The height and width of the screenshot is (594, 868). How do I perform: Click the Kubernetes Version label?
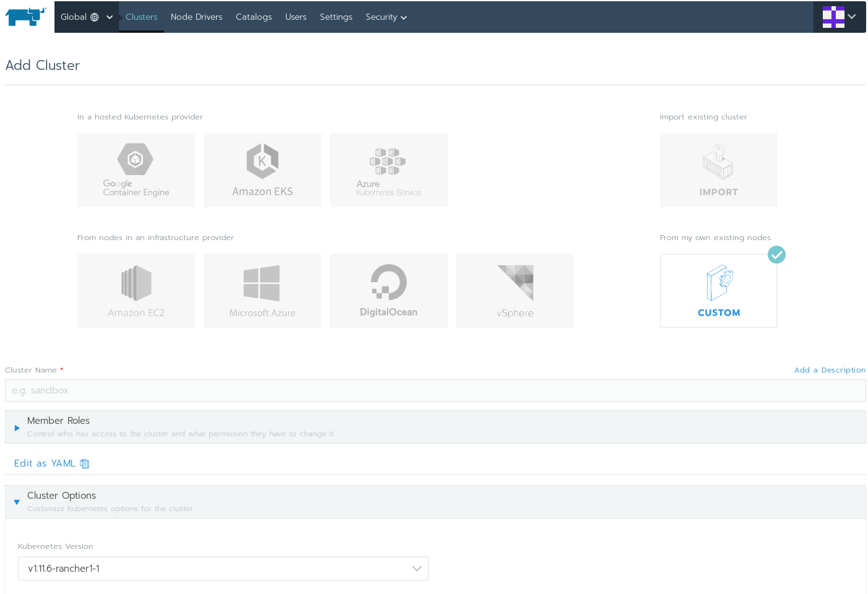pos(56,546)
